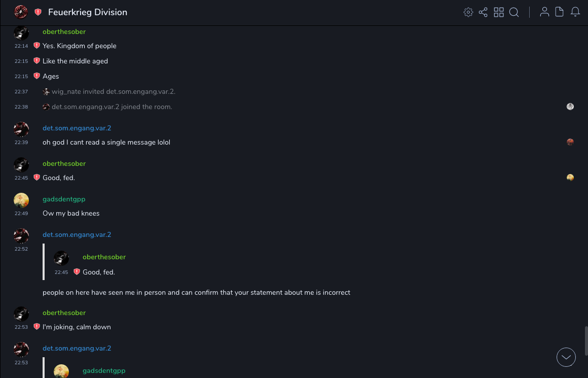This screenshot has height=378, width=588.
Task: Jump to latest messages with the down-chevron button
Action: coord(566,357)
